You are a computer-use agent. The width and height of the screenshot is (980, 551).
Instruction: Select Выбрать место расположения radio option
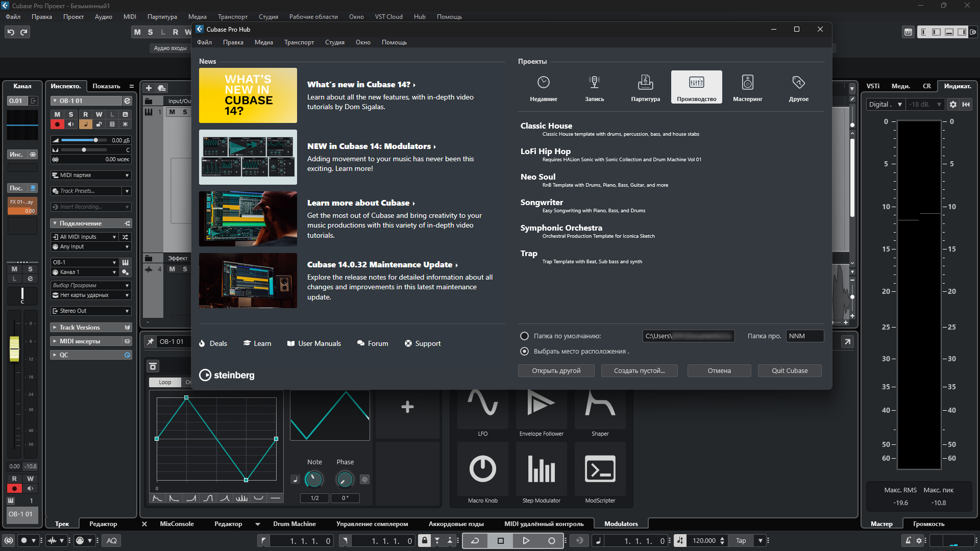tap(524, 351)
